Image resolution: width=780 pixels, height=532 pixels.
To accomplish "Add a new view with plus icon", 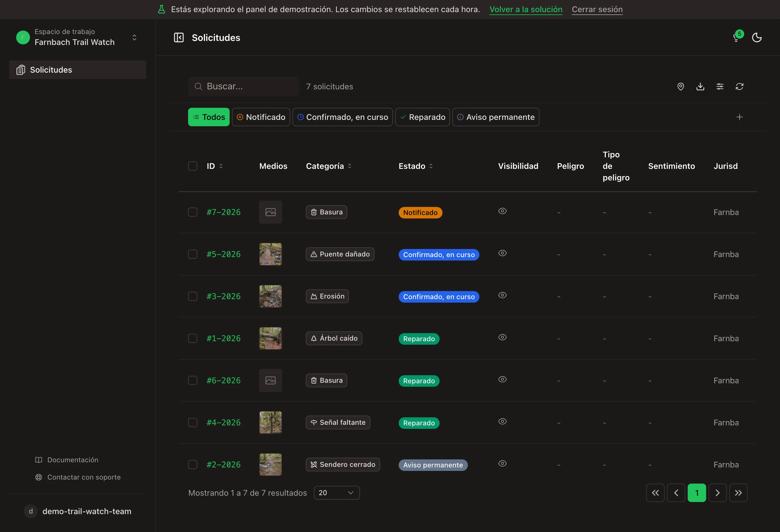I will pos(739,117).
